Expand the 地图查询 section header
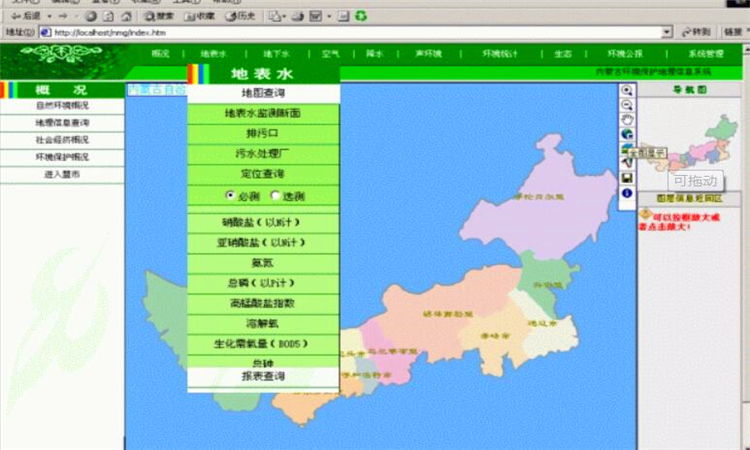750x450 pixels. (x=264, y=93)
